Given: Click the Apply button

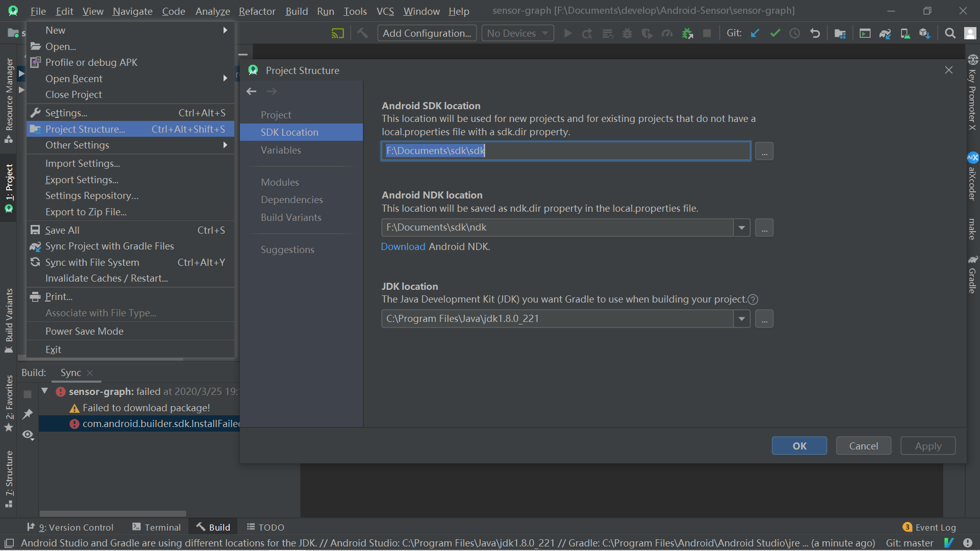Looking at the screenshot, I should point(928,446).
